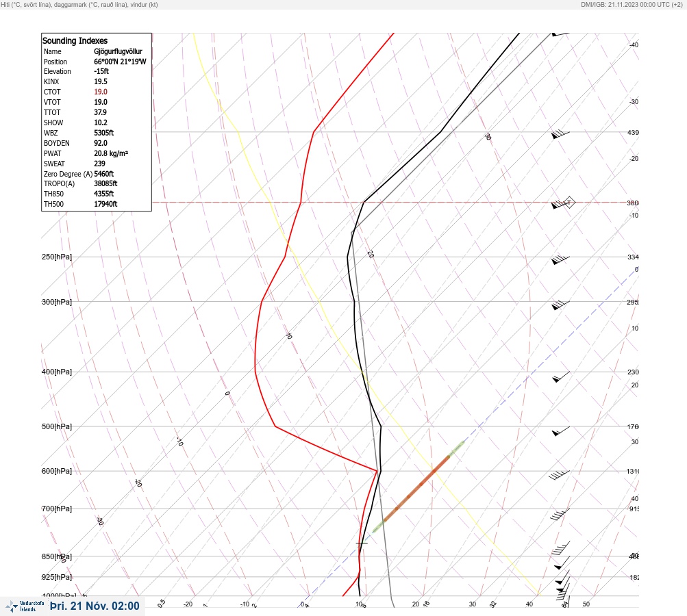Viewport: 687px width, 616px height.
Task: Click the chart legend text at top left
Action: [x=79, y=4]
